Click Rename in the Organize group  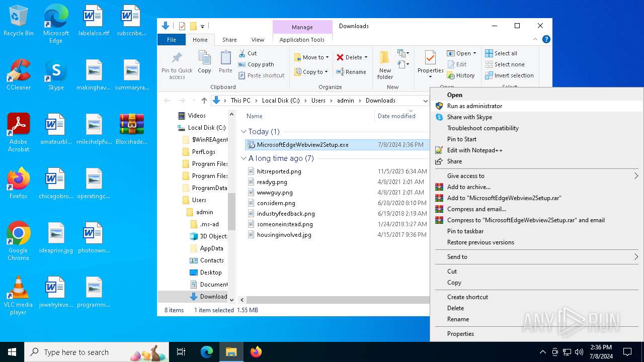click(351, 72)
